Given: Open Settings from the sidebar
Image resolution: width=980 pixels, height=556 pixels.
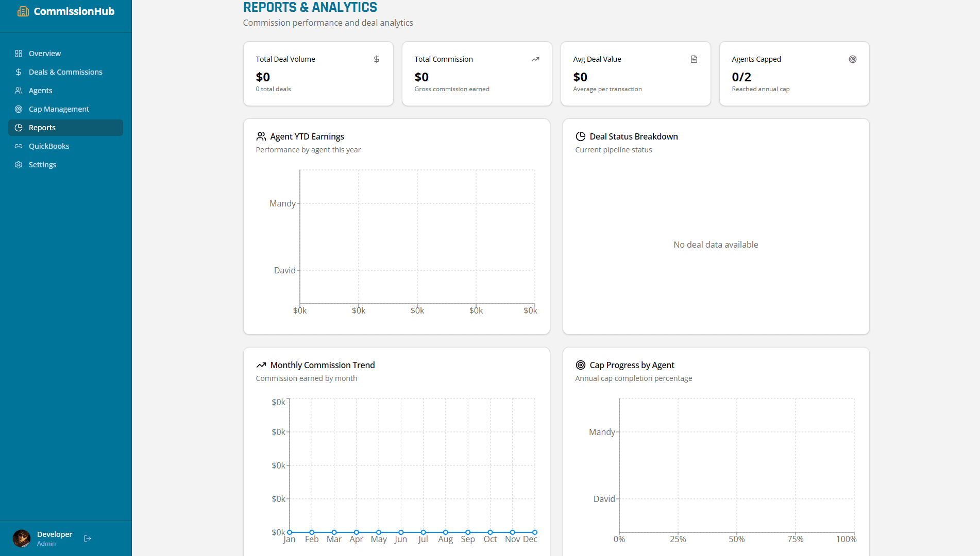Looking at the screenshot, I should pos(65,165).
